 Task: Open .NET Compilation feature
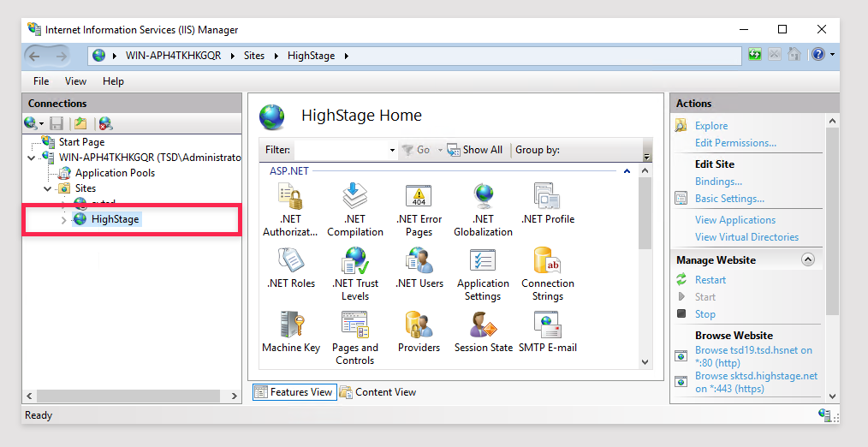355,209
